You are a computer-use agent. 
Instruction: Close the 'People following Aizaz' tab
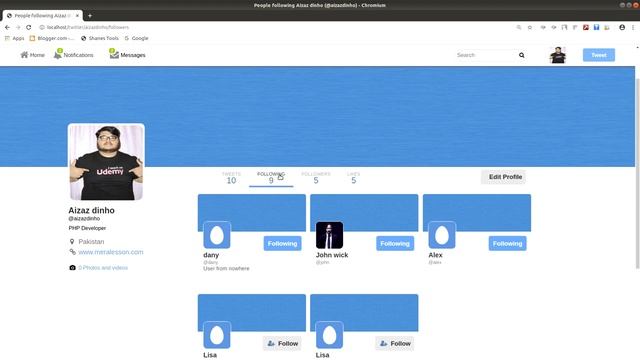[x=77, y=16]
